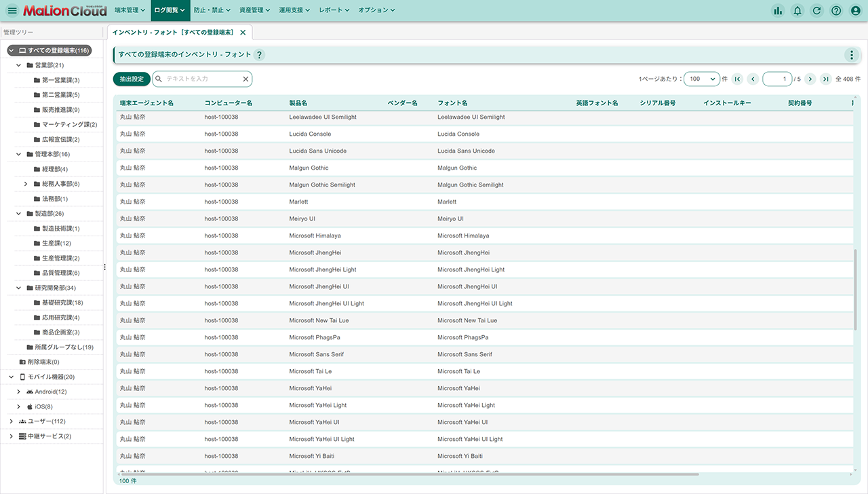Collapse the 営業部 tree node
The width and height of the screenshot is (868, 494).
point(19,65)
